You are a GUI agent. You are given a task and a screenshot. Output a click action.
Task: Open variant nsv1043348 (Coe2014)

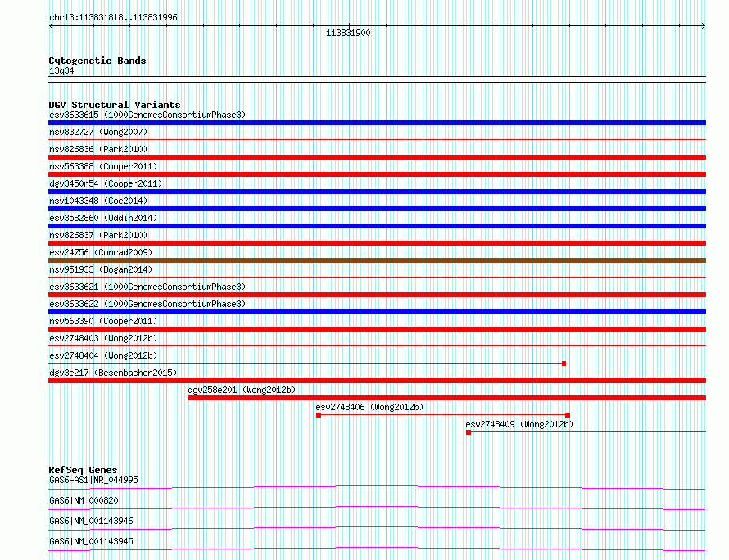(98, 201)
